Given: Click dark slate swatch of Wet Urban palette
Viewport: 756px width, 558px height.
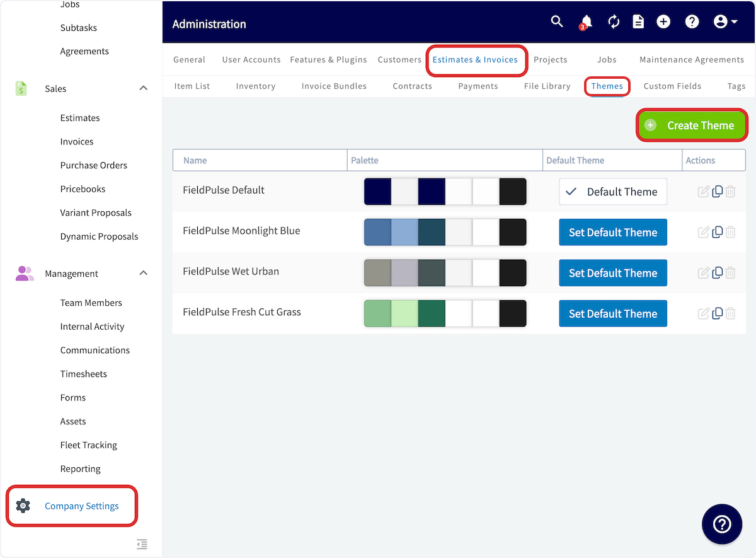Looking at the screenshot, I should pyautogui.click(x=432, y=273).
